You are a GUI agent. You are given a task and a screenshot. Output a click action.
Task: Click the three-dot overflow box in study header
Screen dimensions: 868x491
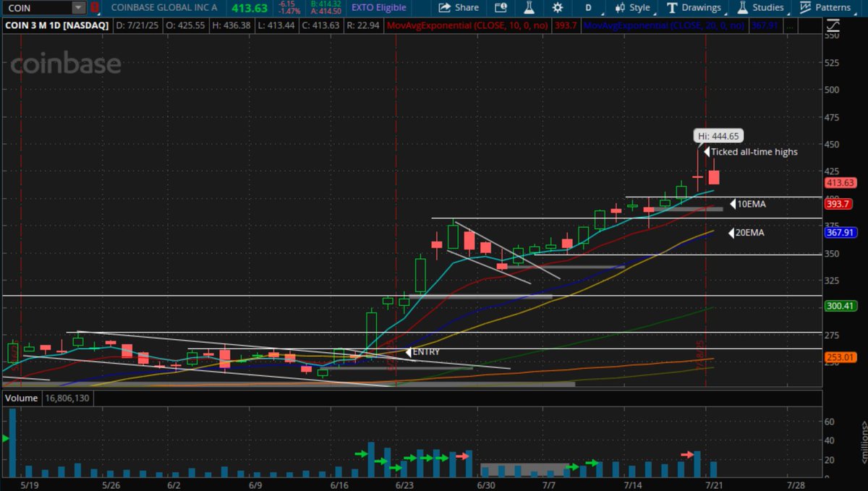tap(790, 25)
